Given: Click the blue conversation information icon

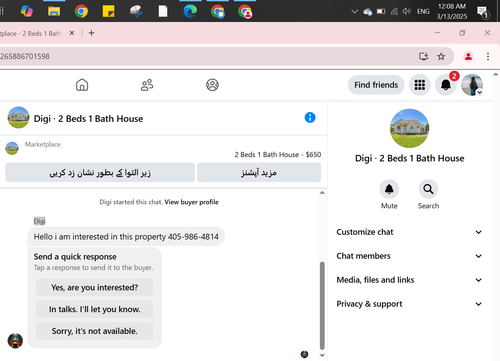Looking at the screenshot, I should pos(310,117).
